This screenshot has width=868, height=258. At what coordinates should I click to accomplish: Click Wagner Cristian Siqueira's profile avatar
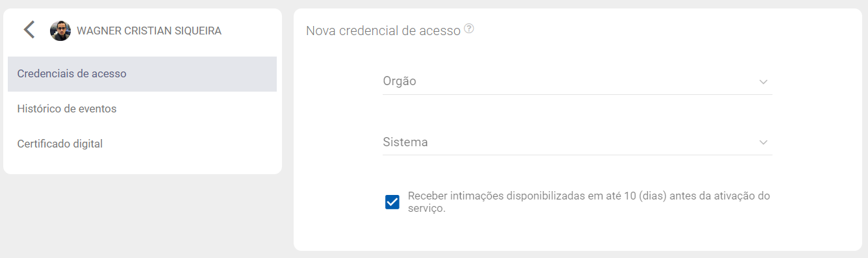click(x=60, y=31)
